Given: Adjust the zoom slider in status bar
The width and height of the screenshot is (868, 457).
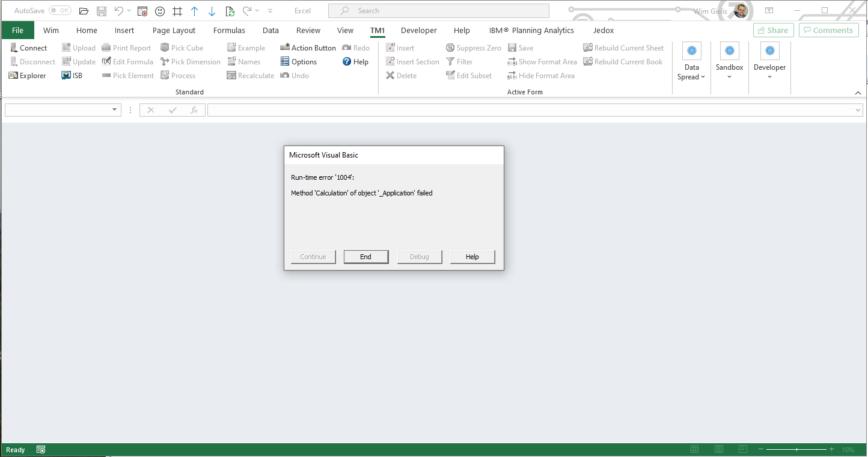Looking at the screenshot, I should point(796,450).
